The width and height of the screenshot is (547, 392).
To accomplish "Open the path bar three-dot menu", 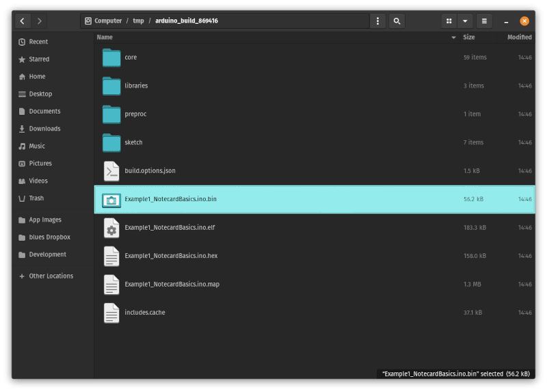I will [377, 21].
